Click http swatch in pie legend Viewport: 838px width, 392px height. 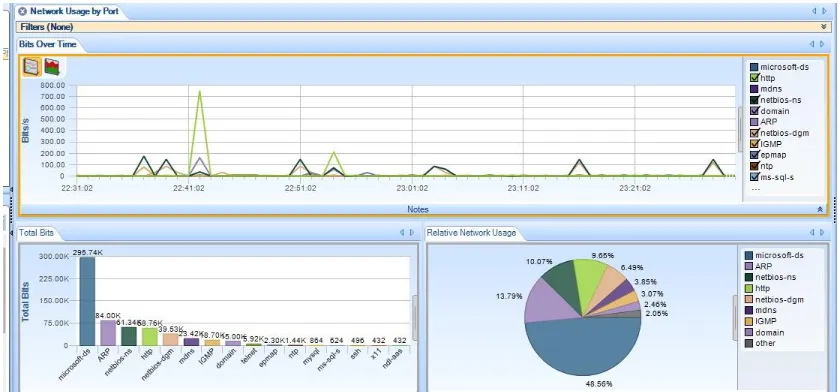pos(749,288)
